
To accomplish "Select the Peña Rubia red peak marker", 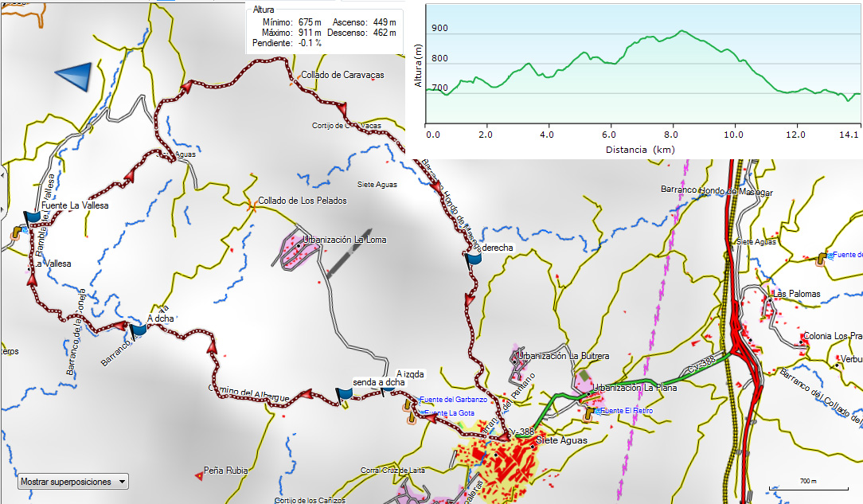I will [x=198, y=476].
